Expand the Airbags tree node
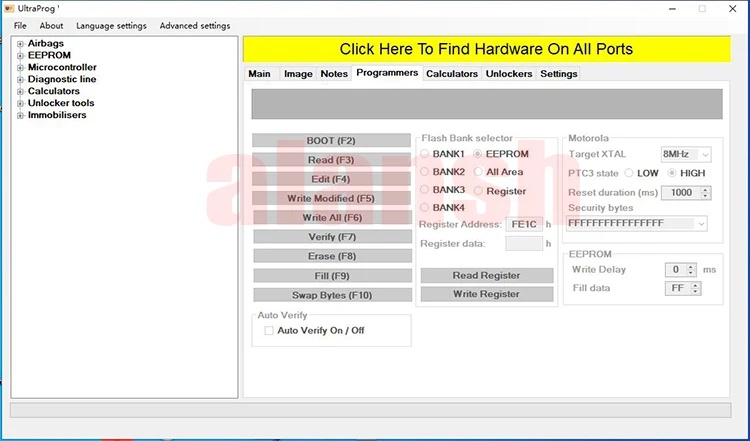The width and height of the screenshot is (750, 441). coord(20,44)
